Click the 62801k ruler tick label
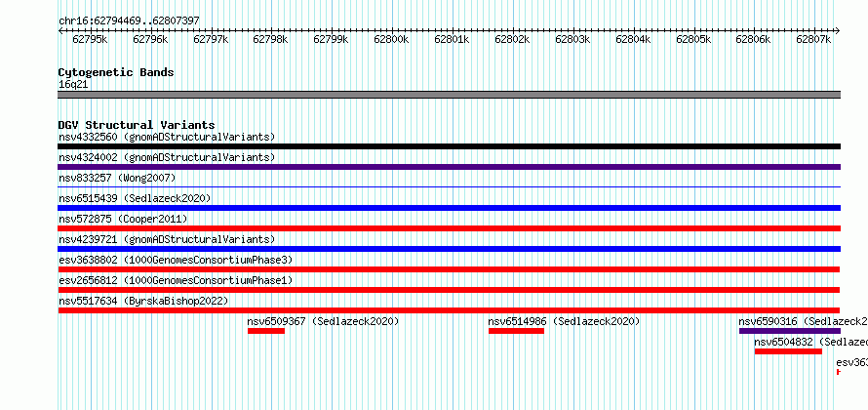The image size is (868, 410). coord(452,39)
